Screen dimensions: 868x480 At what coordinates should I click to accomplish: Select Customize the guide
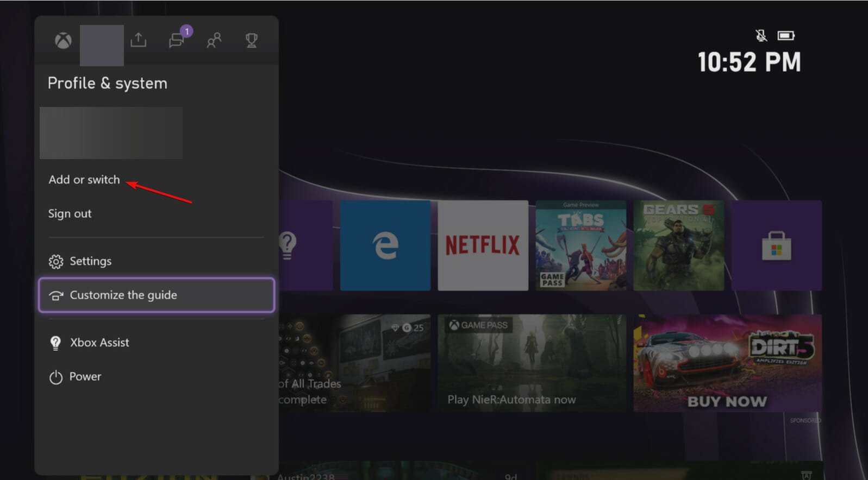click(157, 295)
